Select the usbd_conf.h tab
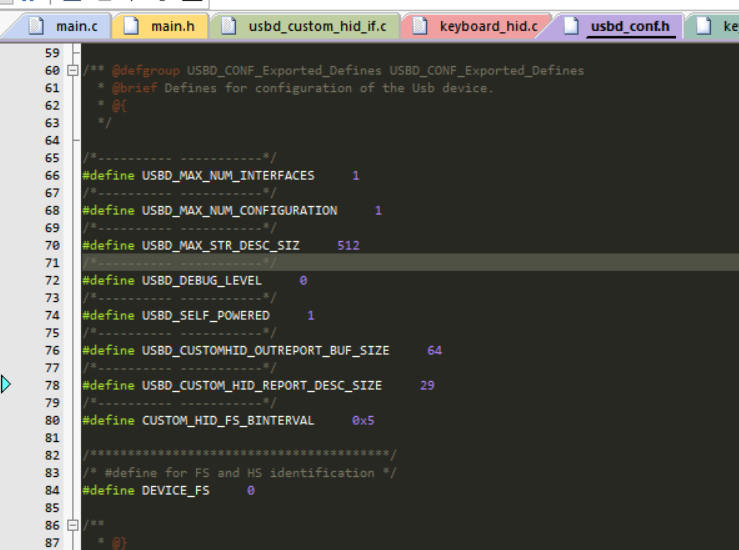Image resolution: width=739 pixels, height=550 pixels. coord(618,26)
